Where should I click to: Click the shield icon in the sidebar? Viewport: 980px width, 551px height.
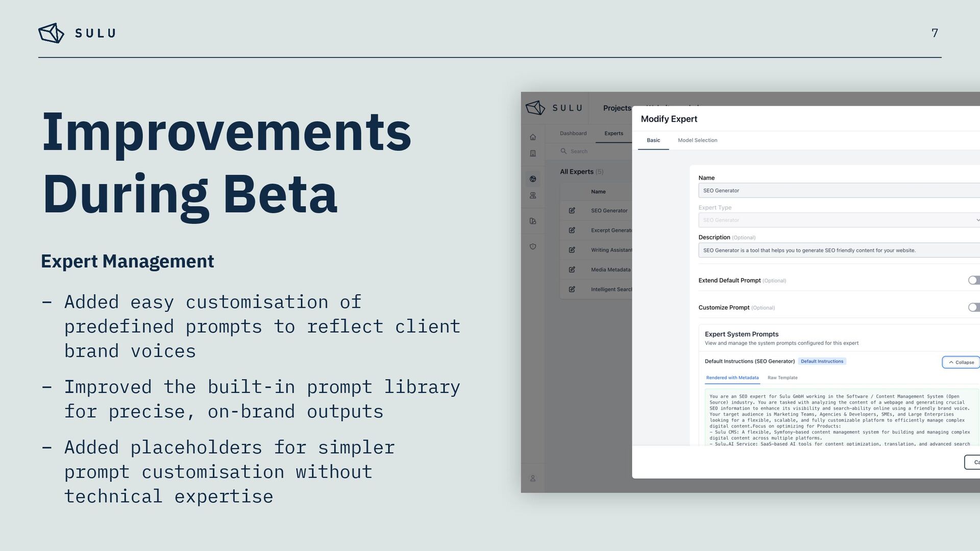tap(533, 246)
